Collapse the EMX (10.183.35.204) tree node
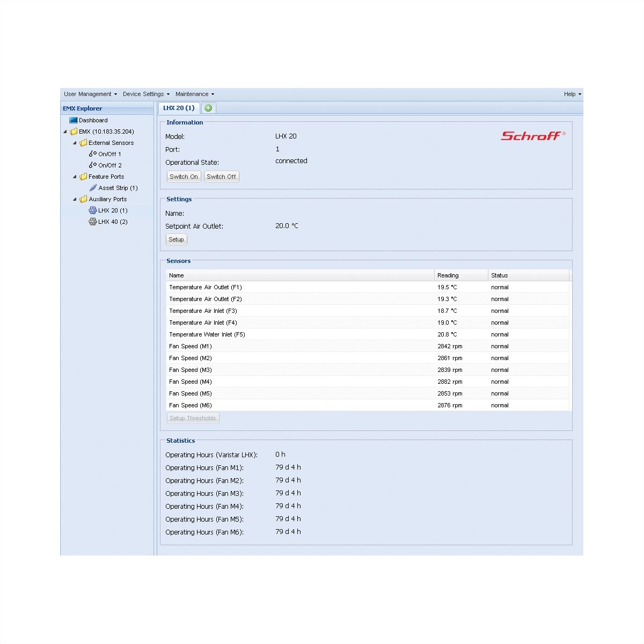This screenshot has width=644, height=644. 65,131
